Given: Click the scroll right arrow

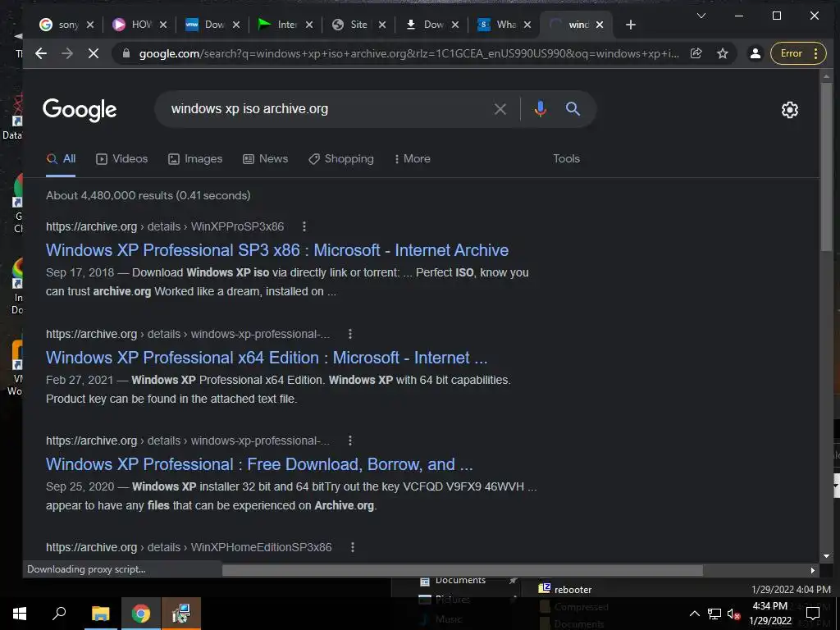Looking at the screenshot, I should (813, 571).
